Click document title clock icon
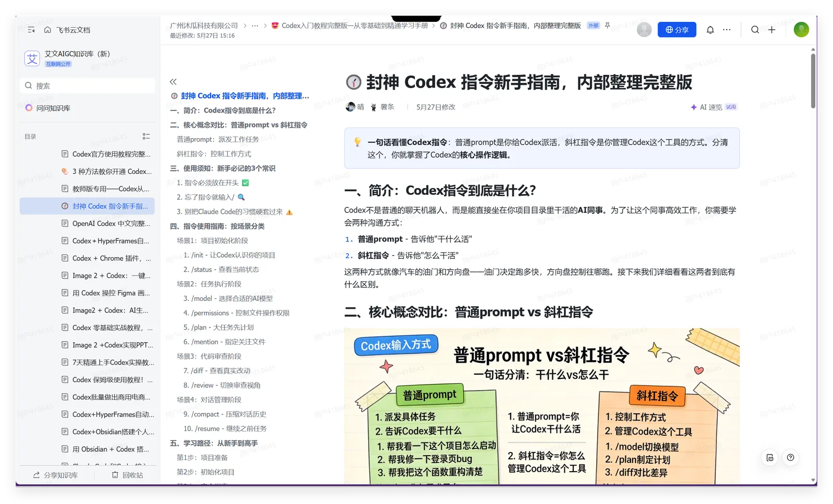The image size is (833, 504). click(x=354, y=82)
